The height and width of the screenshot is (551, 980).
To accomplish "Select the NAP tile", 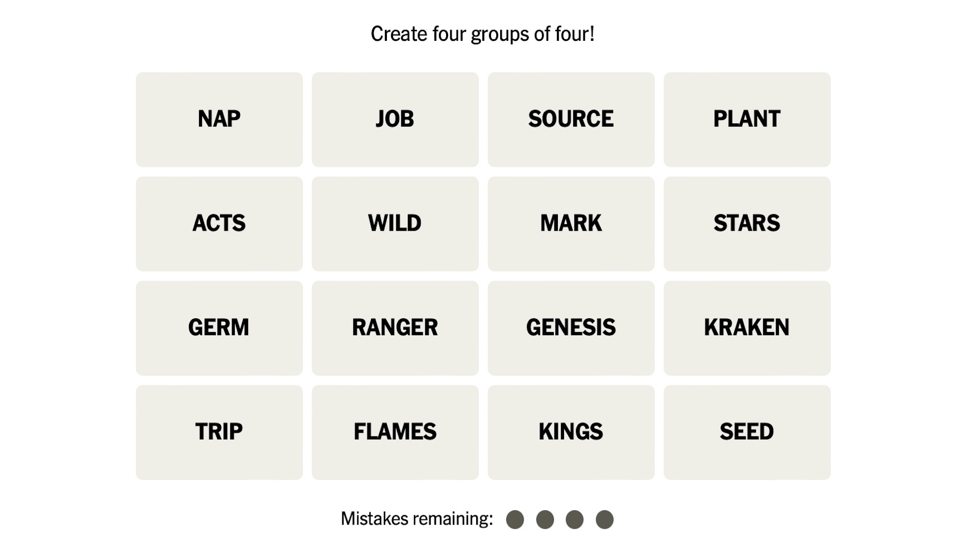I will (x=219, y=119).
